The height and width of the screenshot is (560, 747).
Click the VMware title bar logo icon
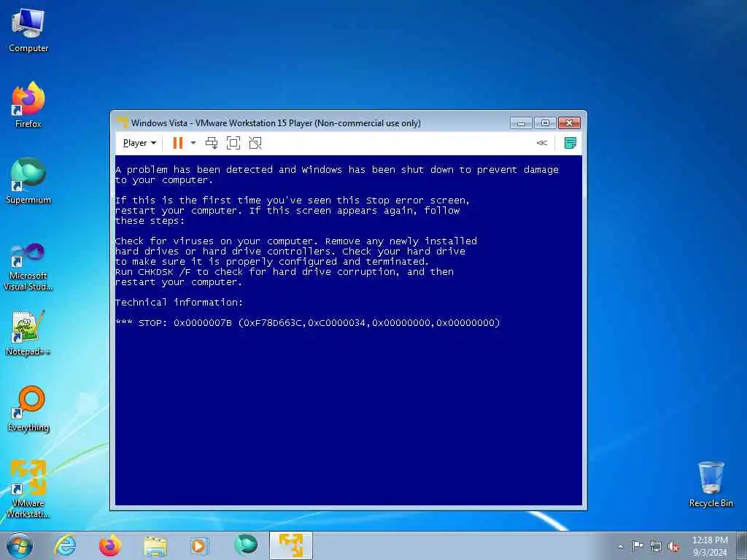point(123,122)
